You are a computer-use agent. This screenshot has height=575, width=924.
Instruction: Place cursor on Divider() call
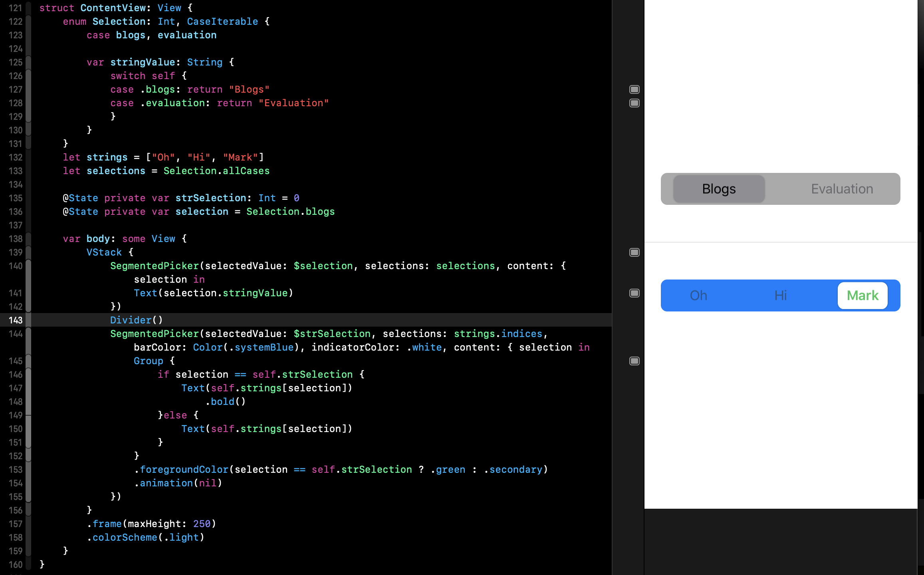tap(137, 320)
